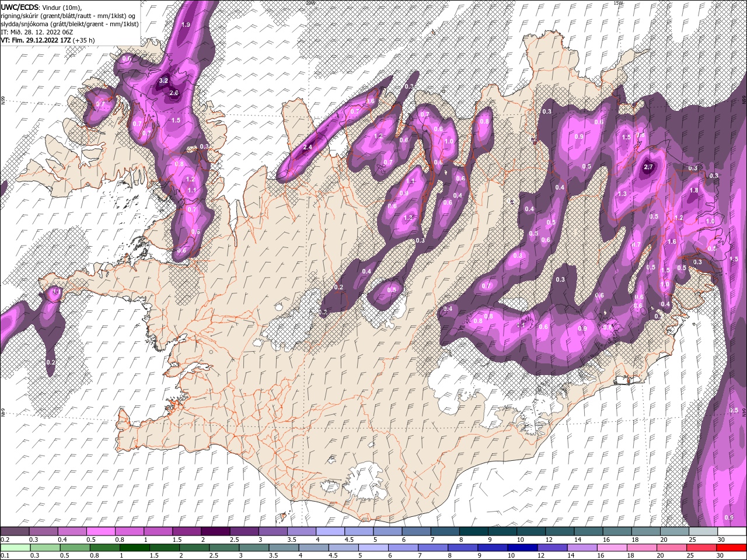Image resolution: width=747 pixels, height=560 pixels.
Task: Click the '(+35 h)' forecast offset text
Action: click(84, 40)
